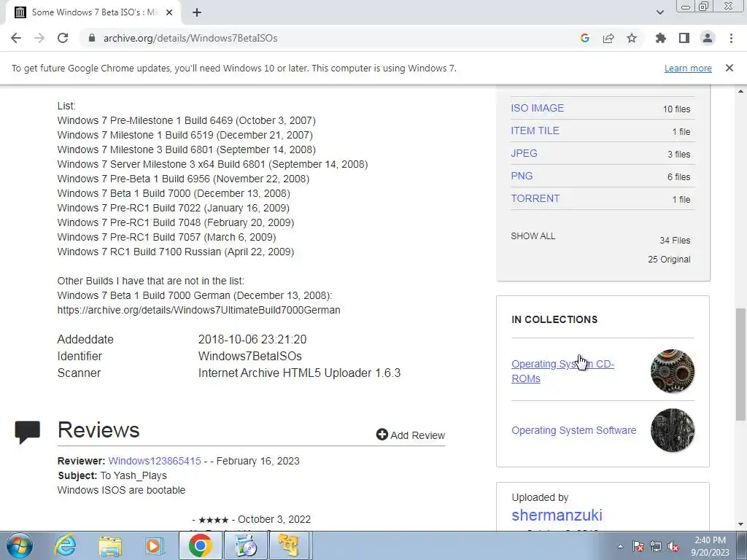This screenshot has width=747, height=560.
Task: Open the taskbar clock showing 2:40 PM
Action: (710, 546)
